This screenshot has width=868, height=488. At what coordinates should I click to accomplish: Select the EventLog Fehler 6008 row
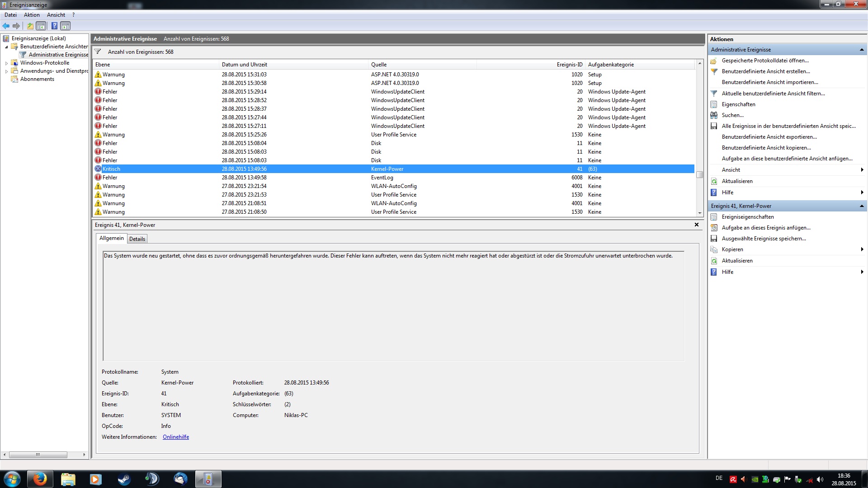382,178
